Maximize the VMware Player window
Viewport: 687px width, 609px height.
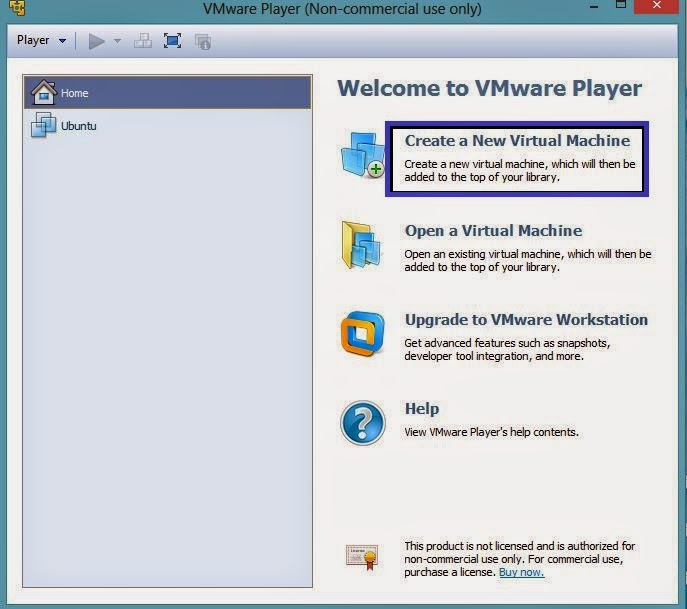point(621,5)
